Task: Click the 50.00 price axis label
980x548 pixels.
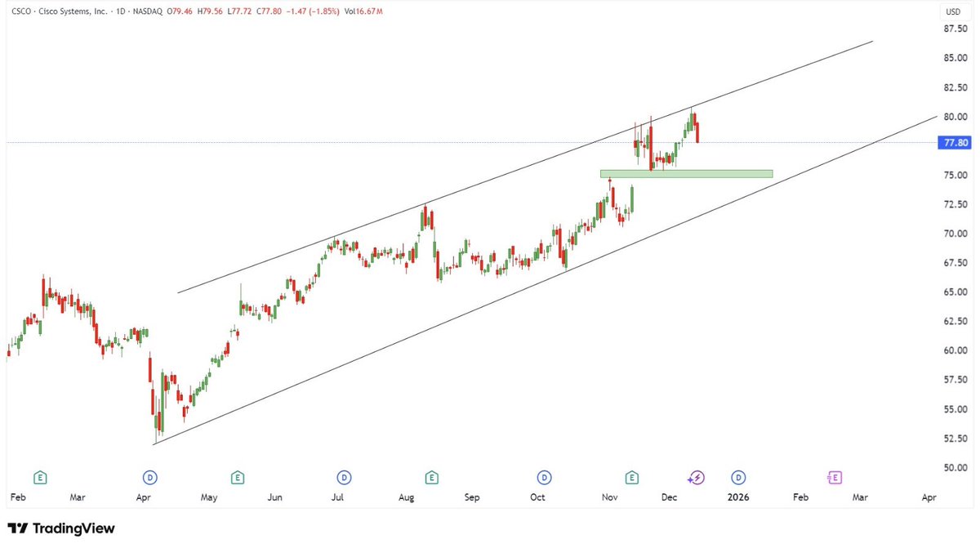Action: click(955, 468)
